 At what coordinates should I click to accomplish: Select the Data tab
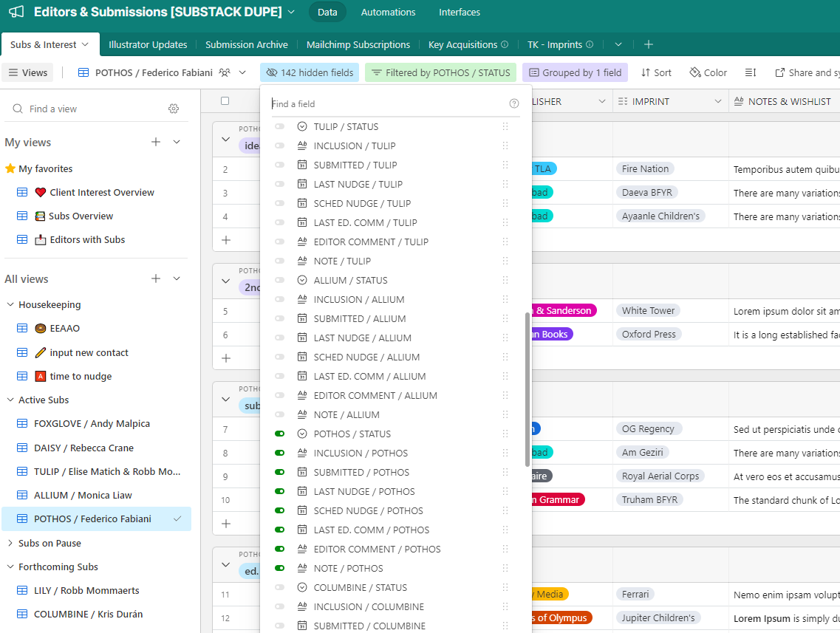[x=327, y=12]
